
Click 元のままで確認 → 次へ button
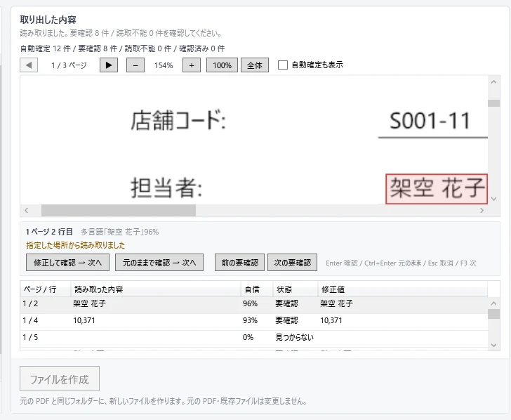pos(159,263)
